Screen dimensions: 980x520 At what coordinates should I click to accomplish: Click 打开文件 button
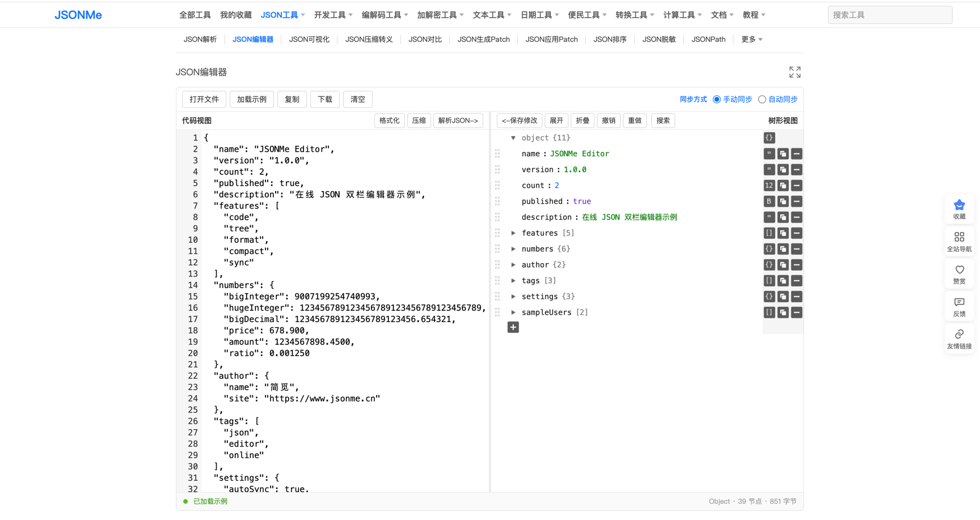click(204, 99)
